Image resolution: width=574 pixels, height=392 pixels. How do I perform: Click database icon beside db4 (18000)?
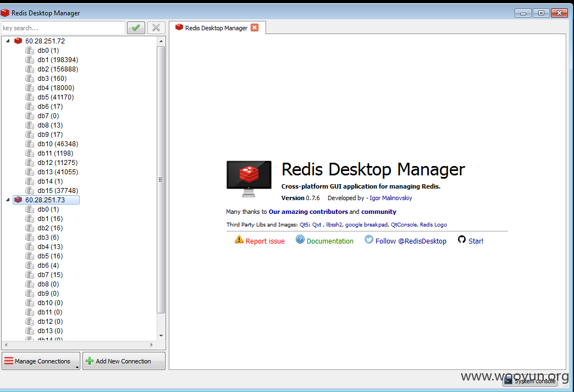(30, 87)
